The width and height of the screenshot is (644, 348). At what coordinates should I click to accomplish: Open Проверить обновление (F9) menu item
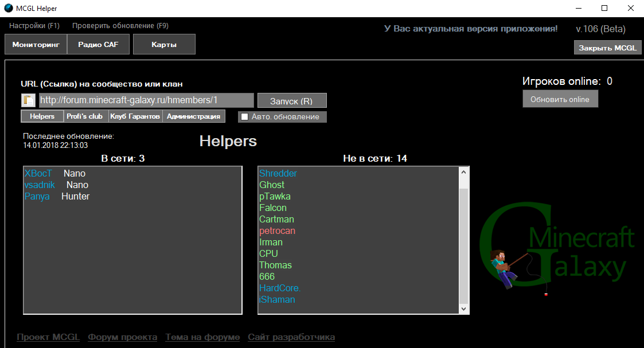(x=120, y=25)
